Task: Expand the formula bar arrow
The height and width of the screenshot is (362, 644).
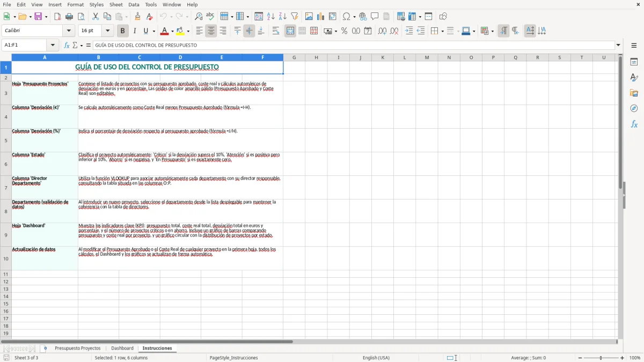Action: tap(618, 45)
